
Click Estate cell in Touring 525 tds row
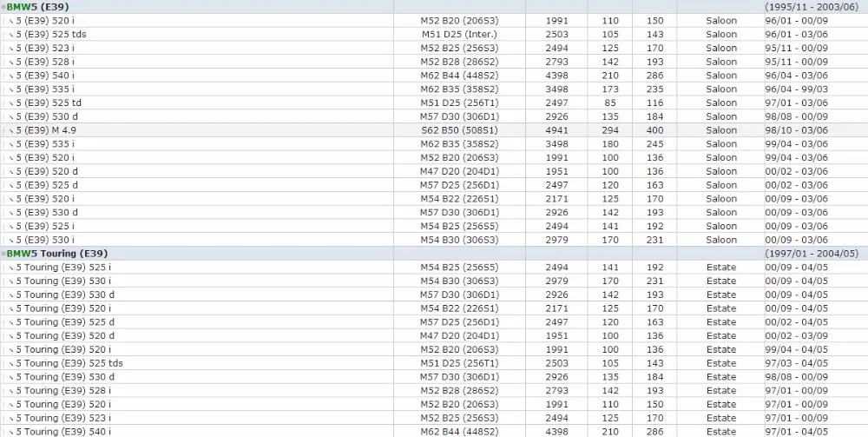tap(721, 363)
